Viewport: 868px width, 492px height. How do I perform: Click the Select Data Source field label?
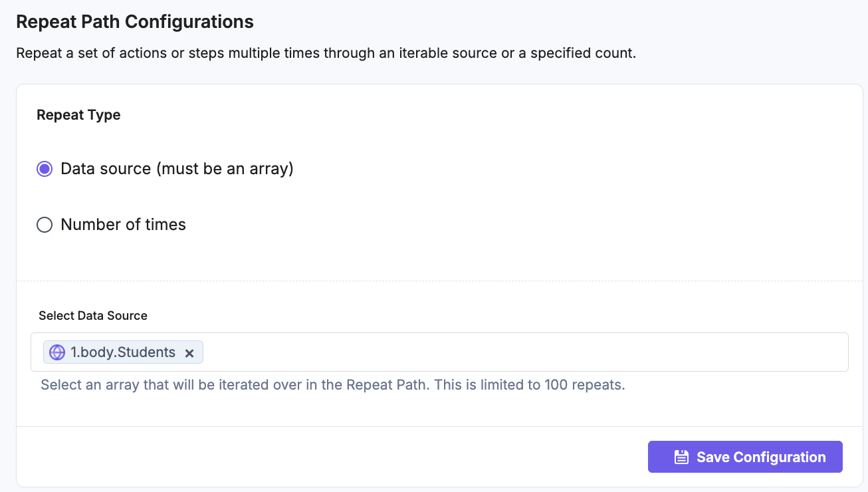(x=93, y=316)
